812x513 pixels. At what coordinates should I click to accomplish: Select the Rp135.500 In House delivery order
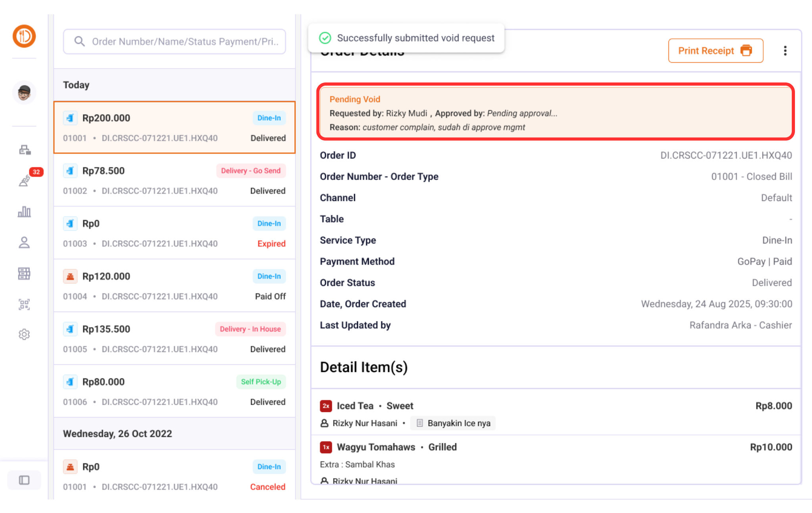pos(174,339)
